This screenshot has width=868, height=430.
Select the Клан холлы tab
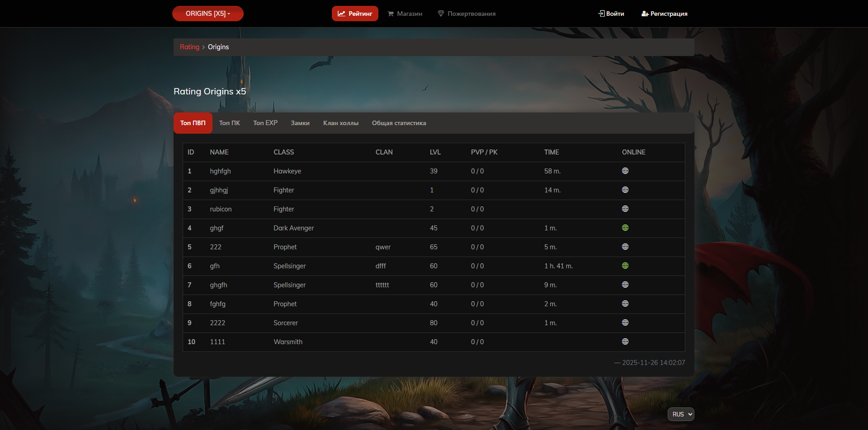point(340,123)
